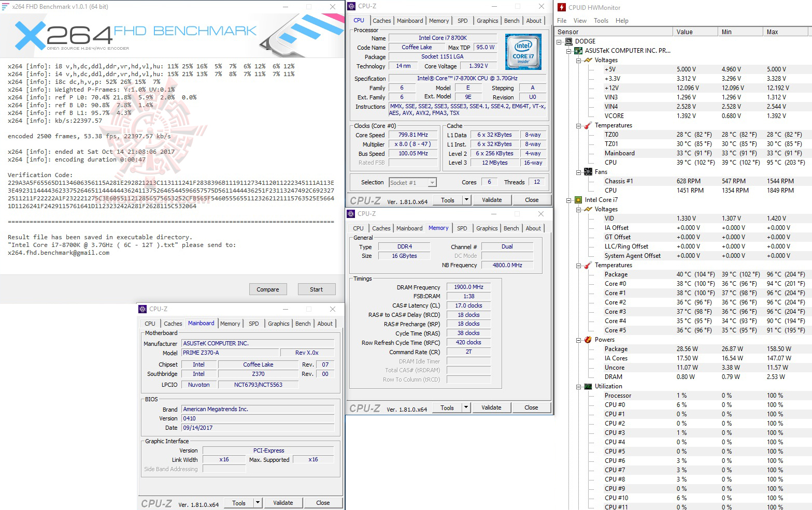The image size is (812, 510).
Task: Click the Value column header in HWMonitor
Action: (695, 32)
